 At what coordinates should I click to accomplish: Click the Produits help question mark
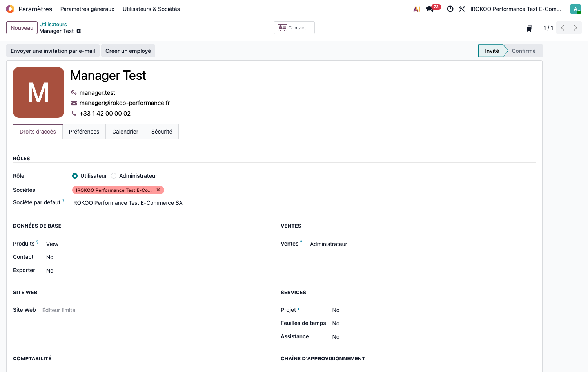pos(37,242)
